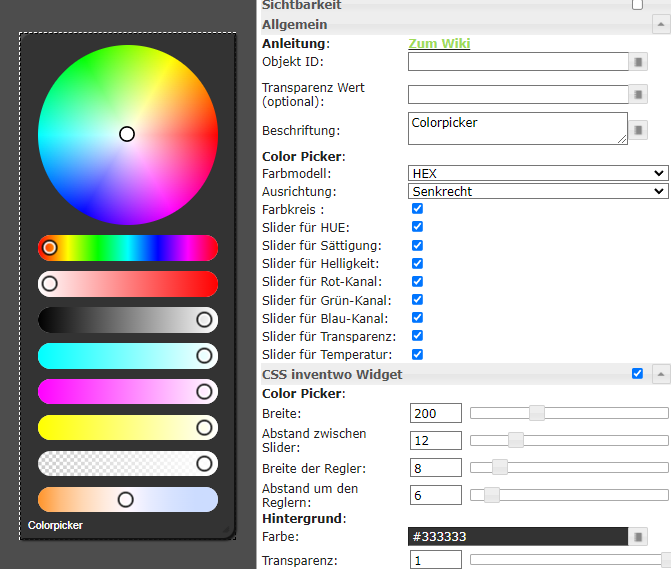Open the Zum Wiki link

tap(439, 44)
